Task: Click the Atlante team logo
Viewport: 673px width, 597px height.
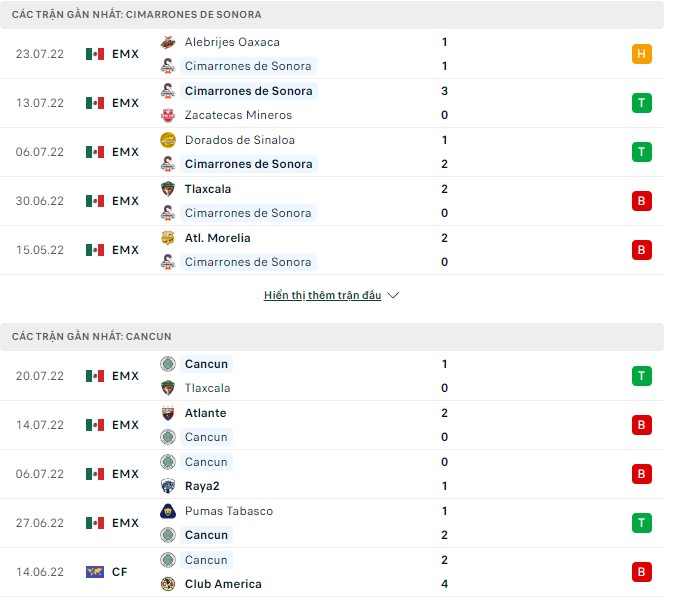Action: pos(167,413)
